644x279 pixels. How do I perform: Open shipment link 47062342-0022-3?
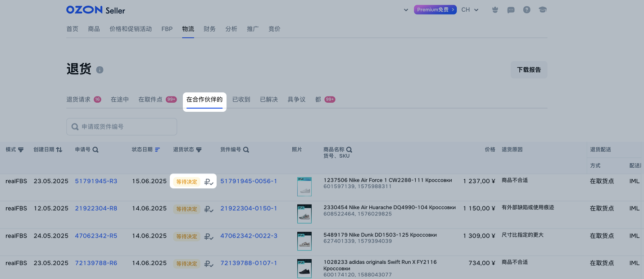coord(249,236)
